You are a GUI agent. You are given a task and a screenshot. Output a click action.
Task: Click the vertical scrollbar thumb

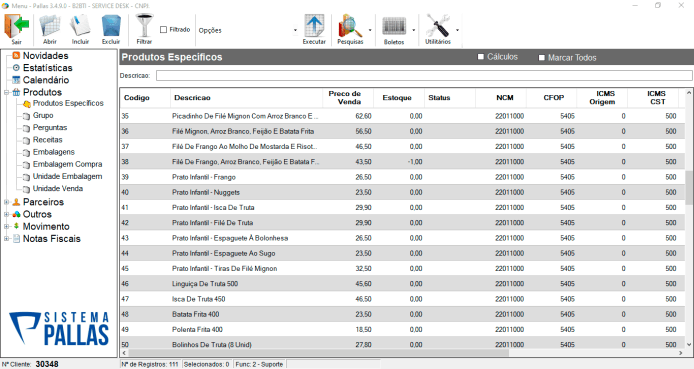[x=689, y=187]
